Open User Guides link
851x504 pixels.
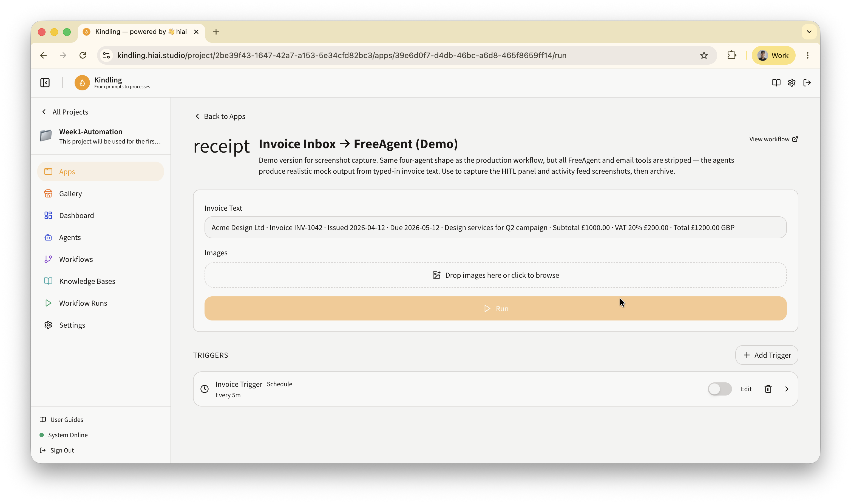tap(61, 419)
